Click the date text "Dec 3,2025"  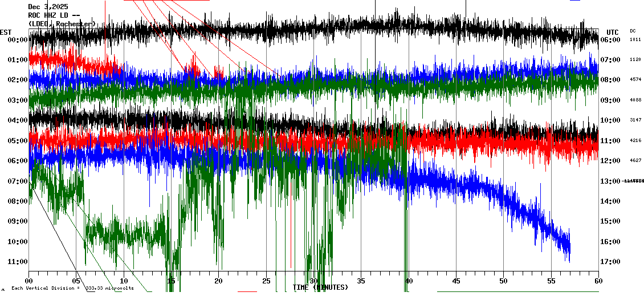click(x=48, y=7)
